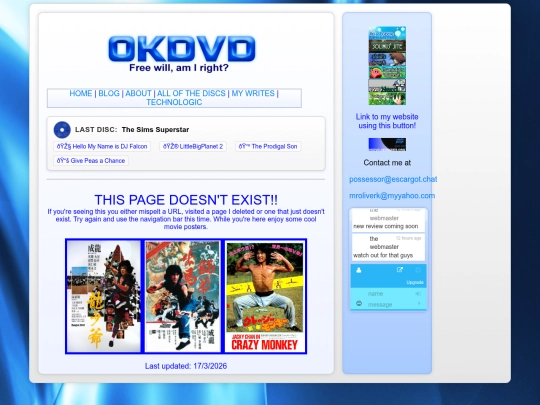Viewport: 540px width, 405px height.
Task: Open the bottom green anime web button
Action: [387, 98]
